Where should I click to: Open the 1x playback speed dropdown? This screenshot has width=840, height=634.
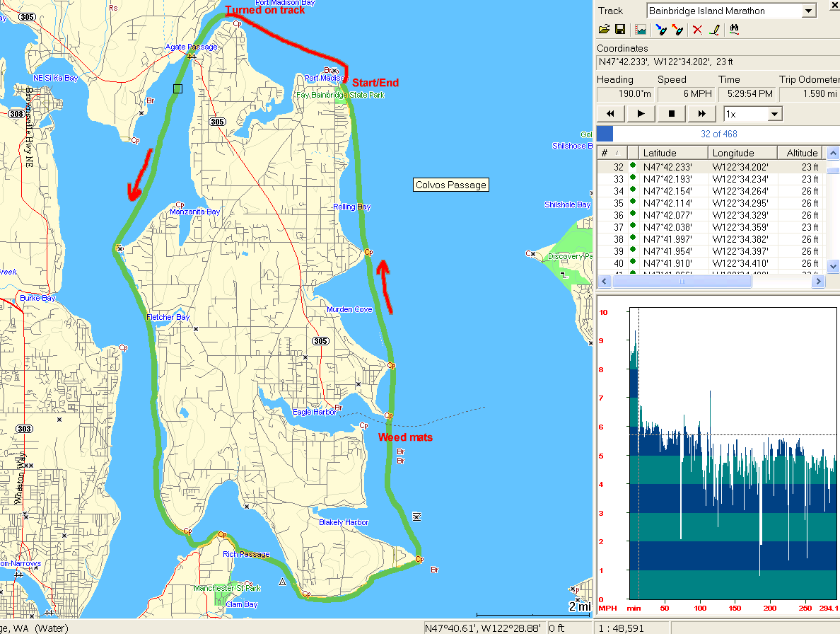pos(774,114)
